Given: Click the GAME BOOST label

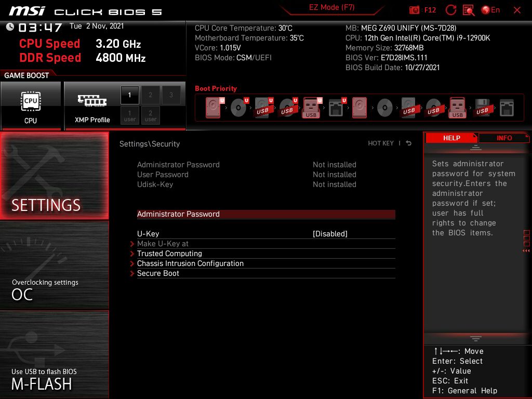Looking at the screenshot, I should pyautogui.click(x=26, y=75).
